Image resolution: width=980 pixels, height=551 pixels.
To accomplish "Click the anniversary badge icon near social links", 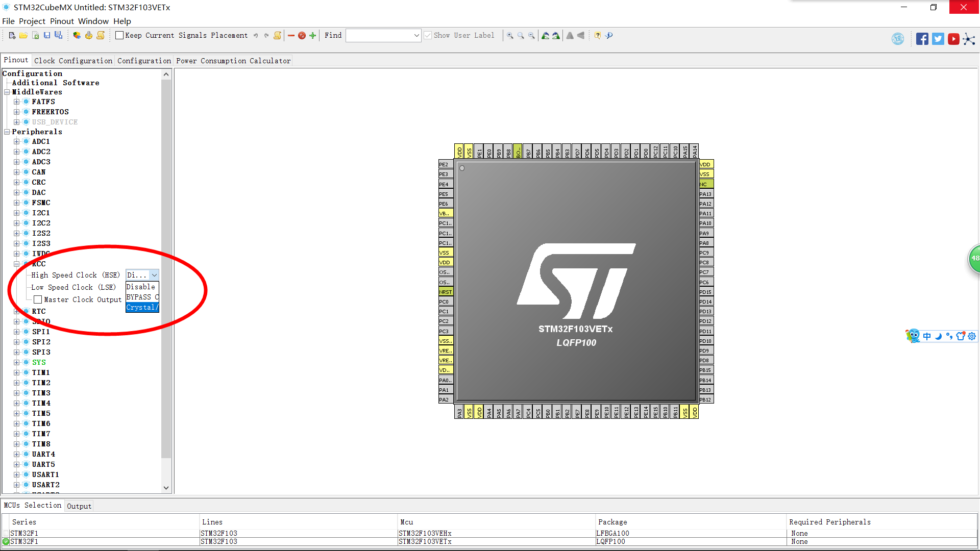I will (898, 39).
